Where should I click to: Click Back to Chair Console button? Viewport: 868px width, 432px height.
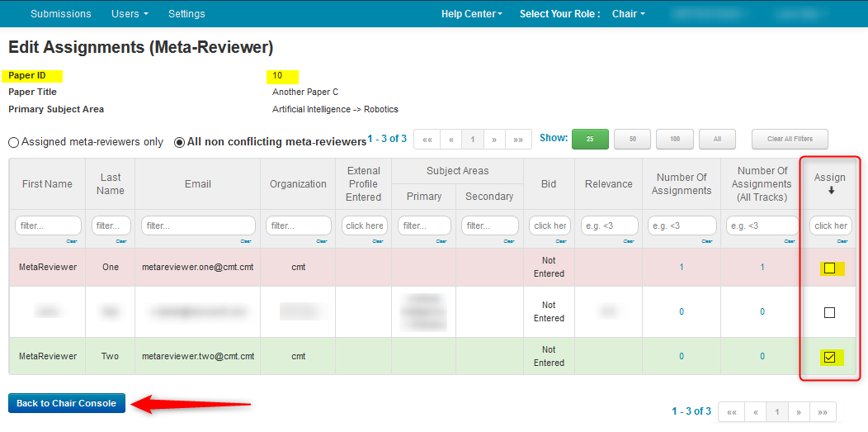[67, 403]
